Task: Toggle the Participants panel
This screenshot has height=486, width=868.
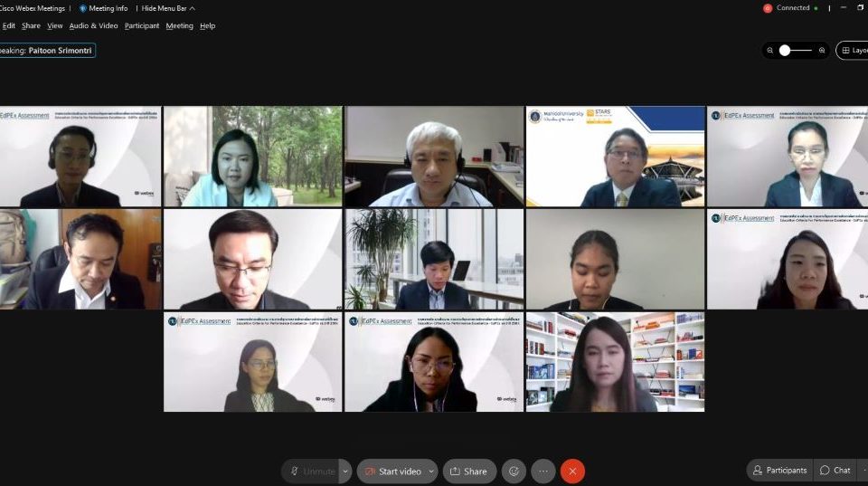Action: click(x=779, y=471)
